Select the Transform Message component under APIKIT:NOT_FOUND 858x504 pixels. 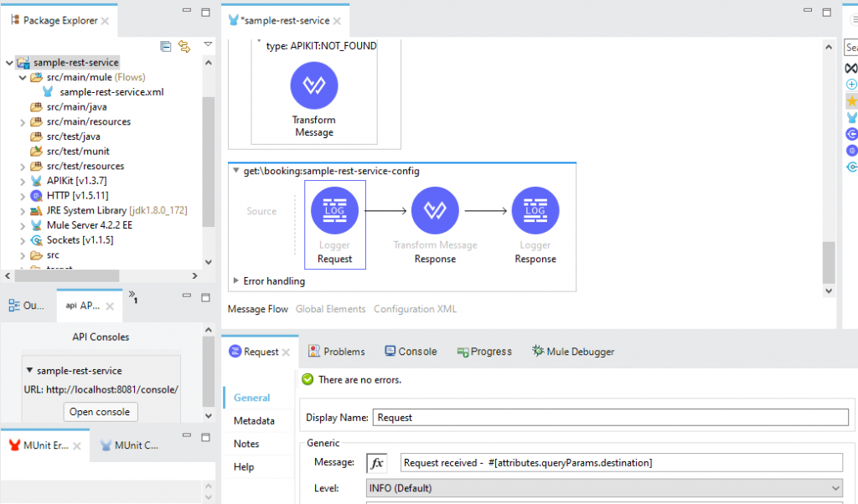click(x=313, y=85)
